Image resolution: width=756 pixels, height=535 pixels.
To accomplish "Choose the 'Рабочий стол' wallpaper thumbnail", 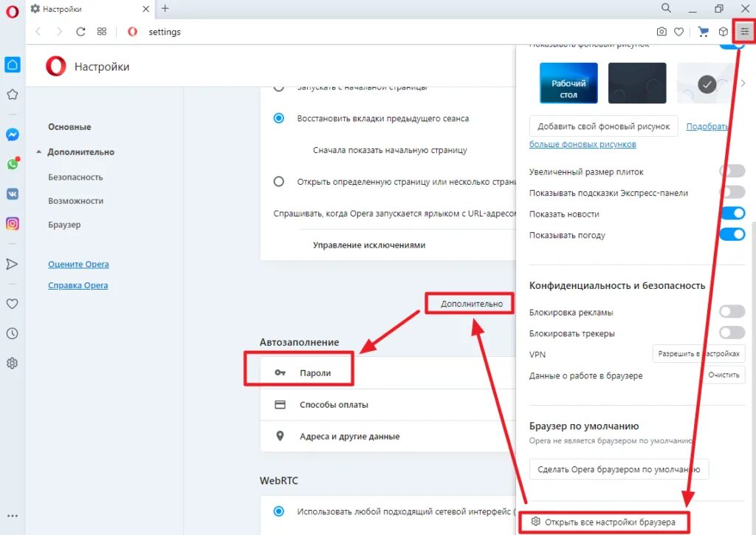I will [568, 83].
